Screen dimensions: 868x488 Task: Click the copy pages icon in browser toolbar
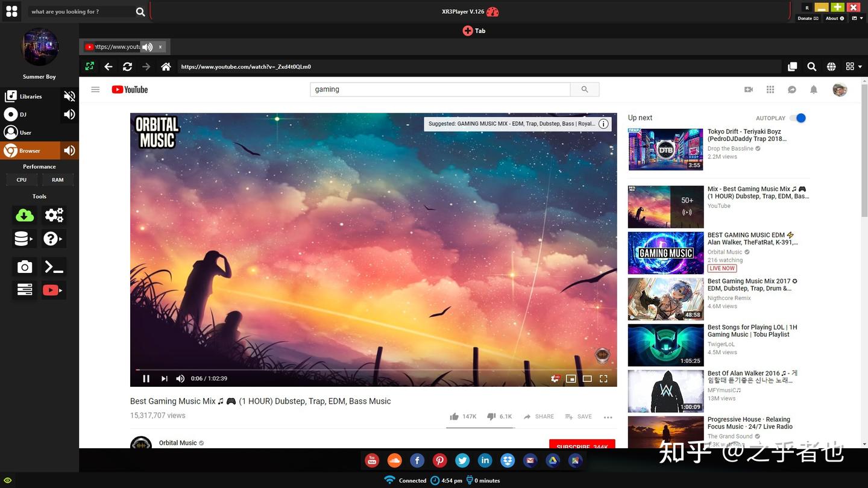[793, 67]
